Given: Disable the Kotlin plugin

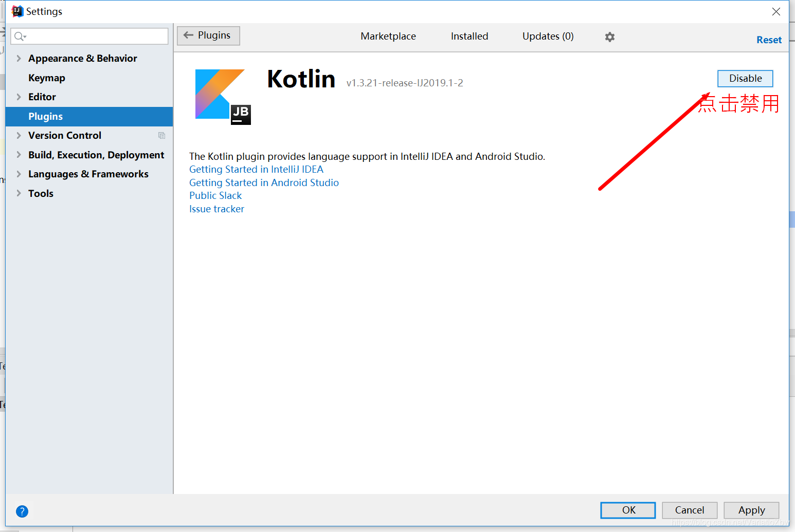Looking at the screenshot, I should tap(745, 79).
